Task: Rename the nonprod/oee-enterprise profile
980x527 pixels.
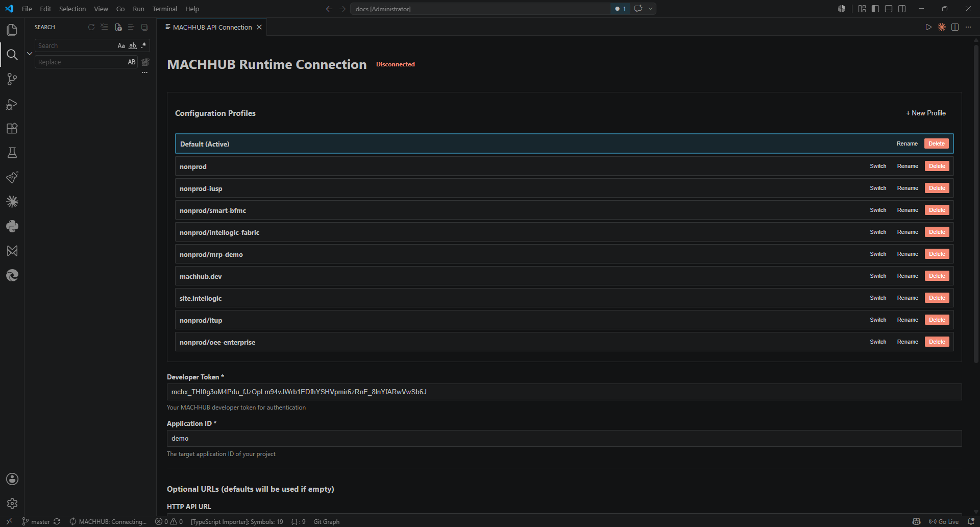Action: point(908,342)
